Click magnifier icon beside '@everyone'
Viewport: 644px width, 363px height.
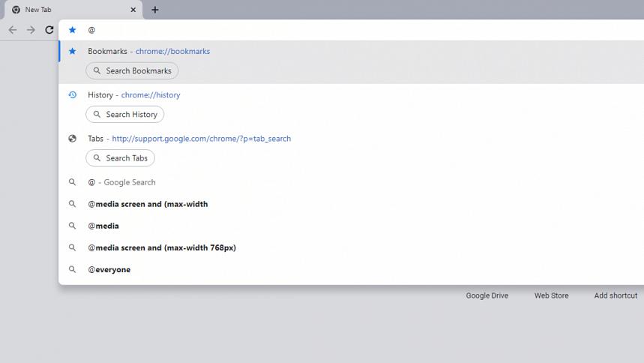72,269
